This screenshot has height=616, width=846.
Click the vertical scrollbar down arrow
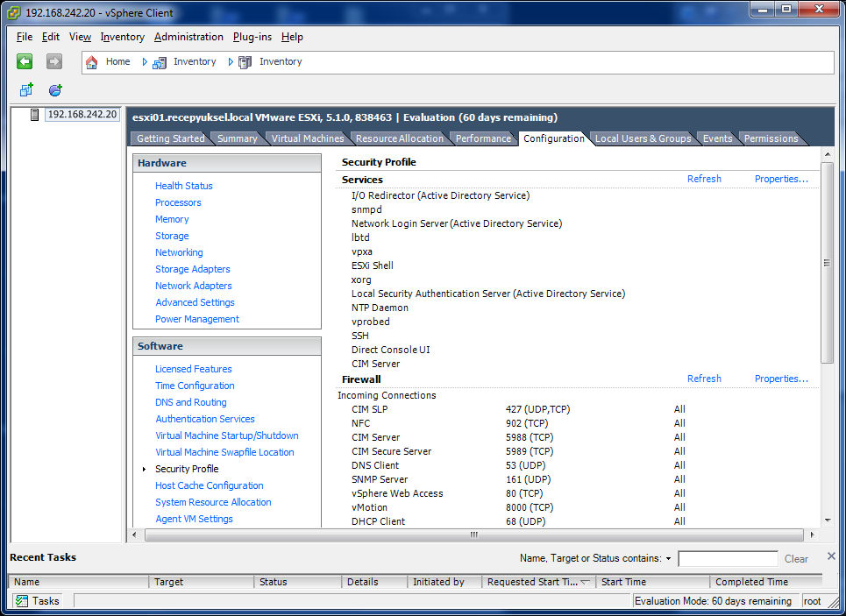828,520
